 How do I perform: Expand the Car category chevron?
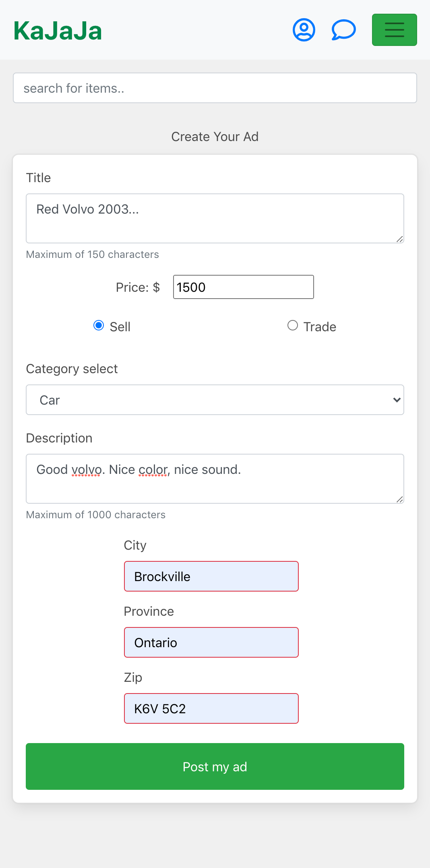[397, 400]
